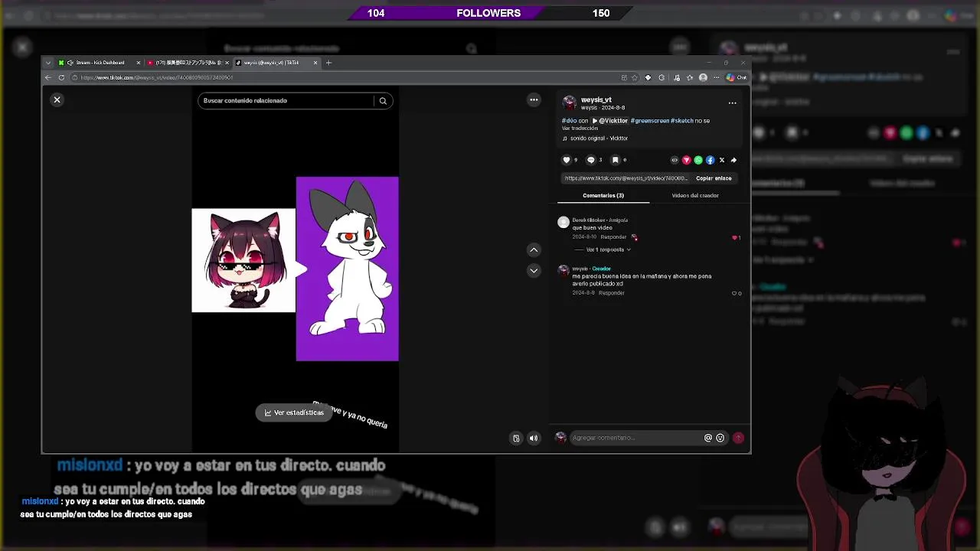Screen dimensions: 980x551
Task: Open sonido original - Vickttor sound
Action: point(595,139)
